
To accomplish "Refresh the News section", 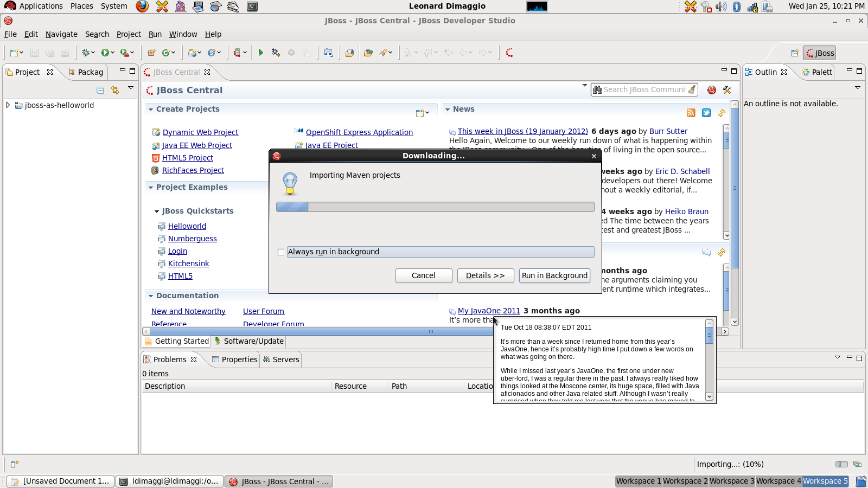I will (722, 113).
